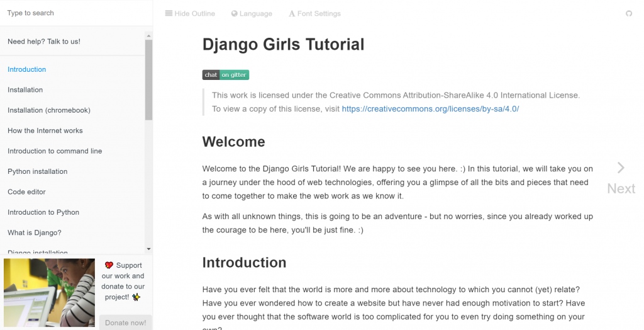Open the creativecommons.org license link
Screen dimensions: 644x330
point(430,109)
